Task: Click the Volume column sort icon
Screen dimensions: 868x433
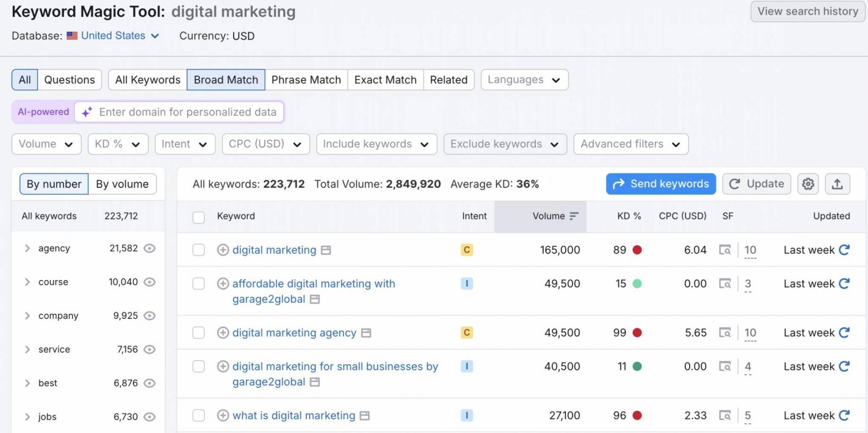Action: coord(574,216)
